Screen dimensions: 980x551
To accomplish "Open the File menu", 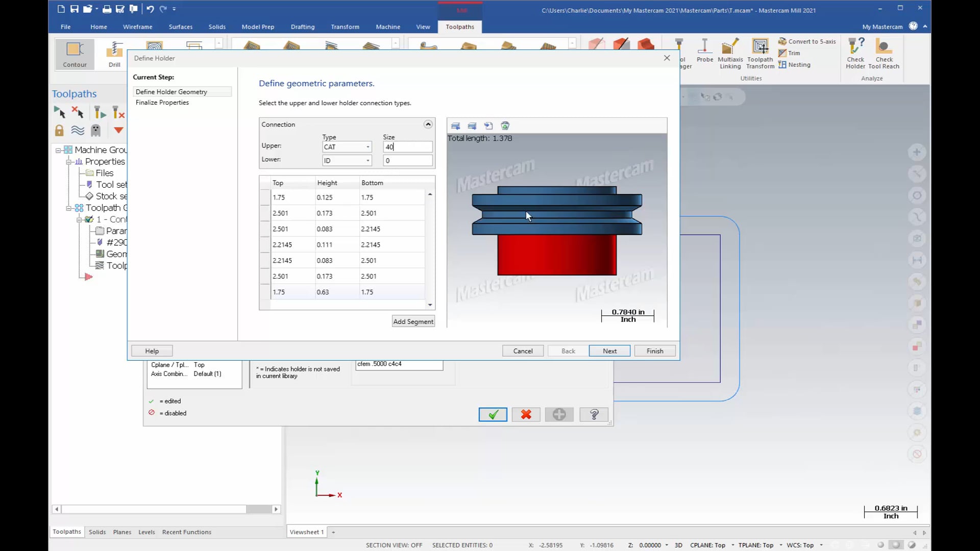I will (66, 27).
